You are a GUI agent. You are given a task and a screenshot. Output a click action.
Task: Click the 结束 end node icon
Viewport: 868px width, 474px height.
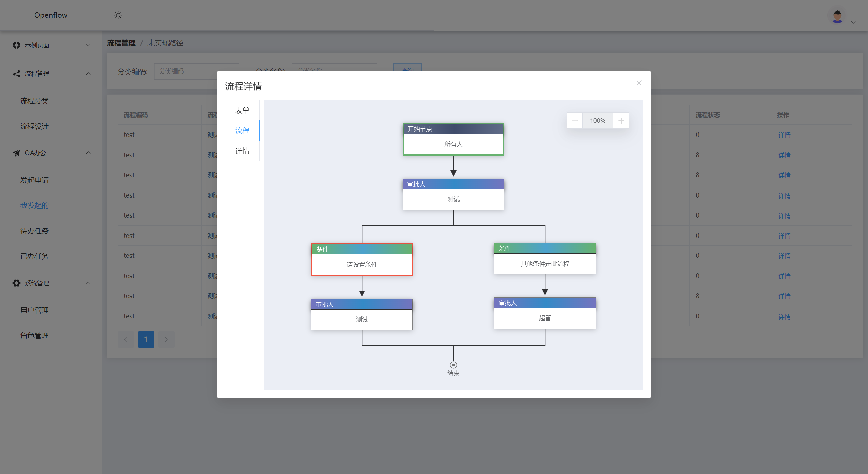tap(453, 365)
